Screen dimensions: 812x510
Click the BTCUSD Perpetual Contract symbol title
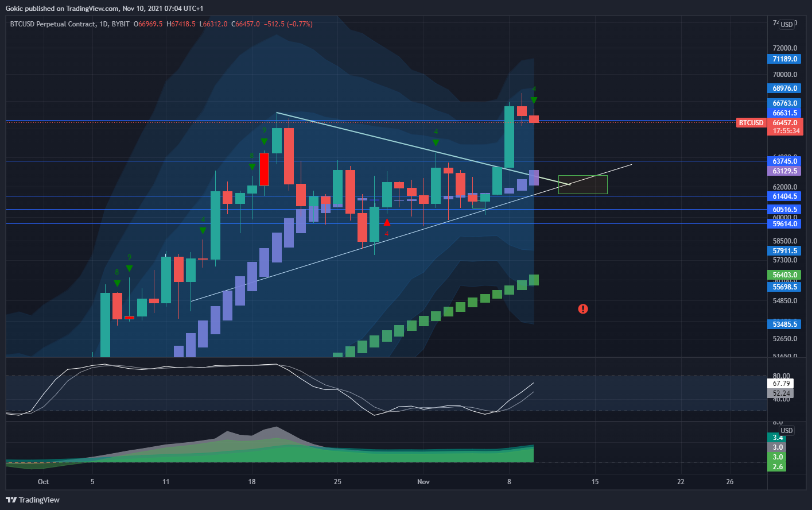53,24
